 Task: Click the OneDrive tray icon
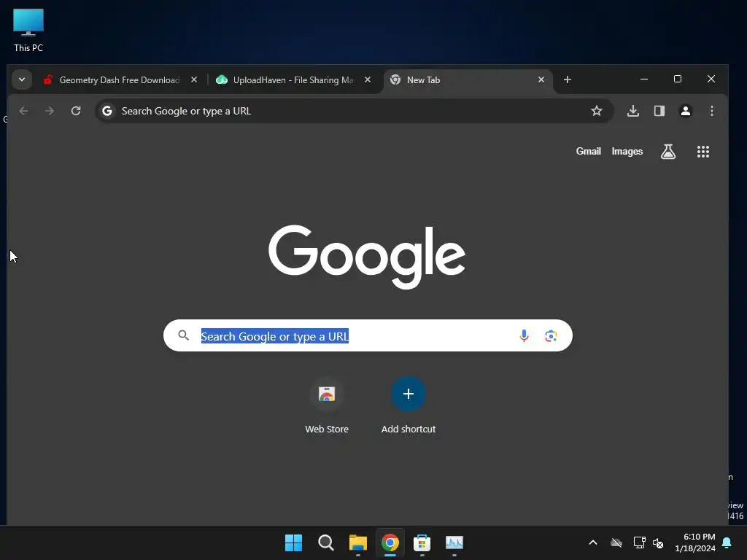tap(616, 542)
